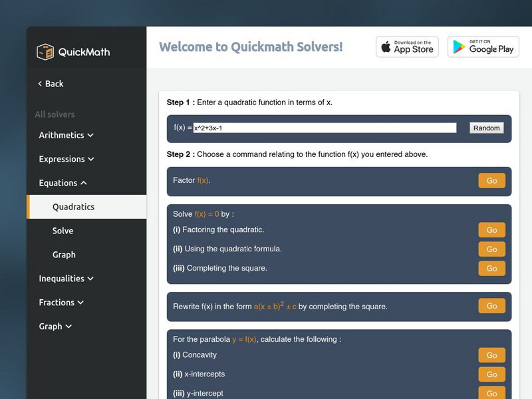
Task: Select the Arithmetics menu label
Action: coord(61,135)
